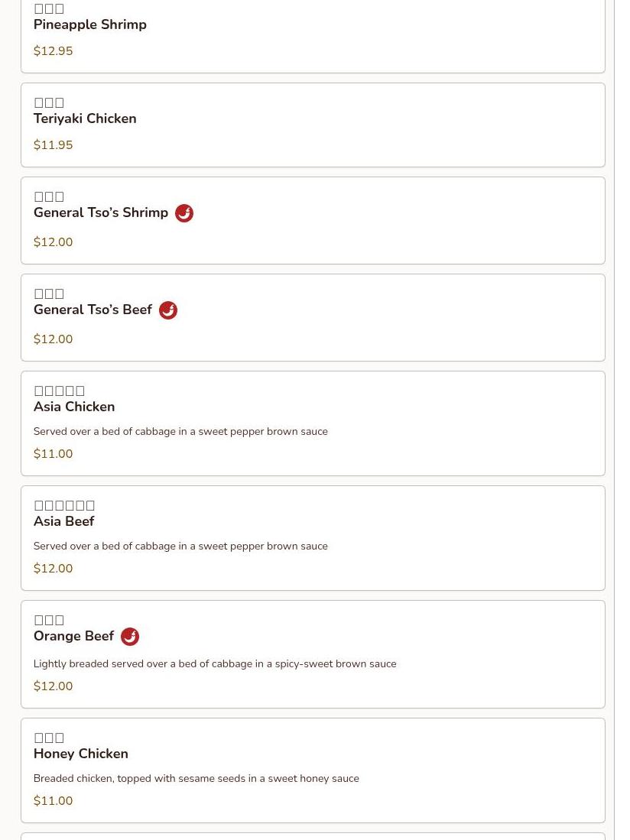This screenshot has height=840, width=630.
Task: Open the General Tso's Shrimp item
Action: tap(313, 221)
